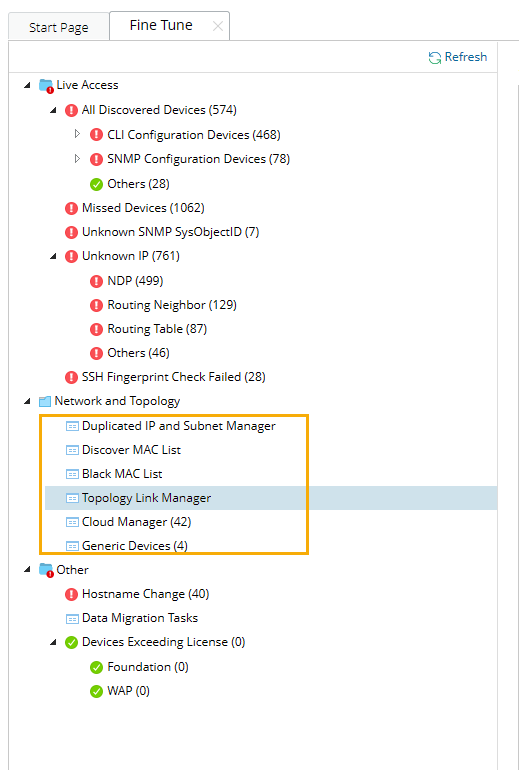Click green check icon beside Others (28)
Screen dimensions: 519x770
(96, 184)
